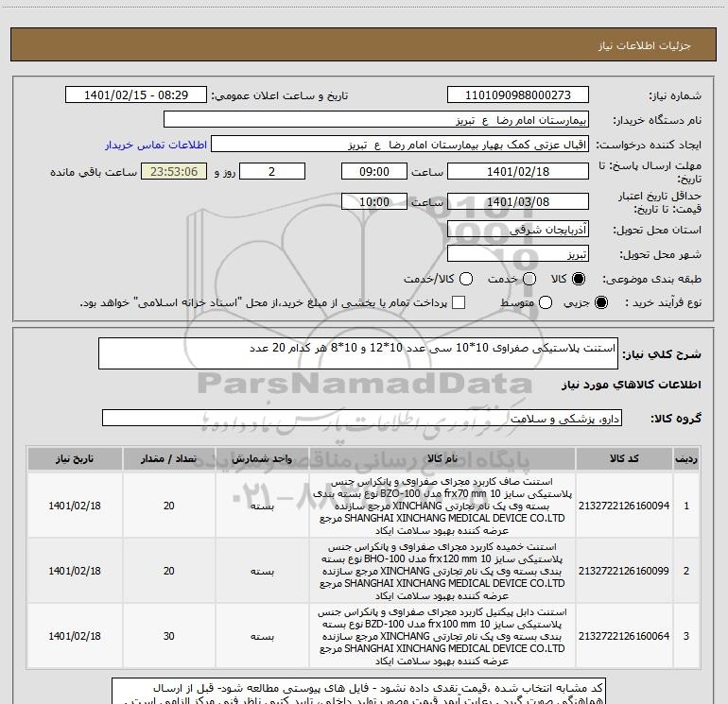728x704 pixels.
Task: Click the request creator field اقبال عزتی
Action: [400, 145]
